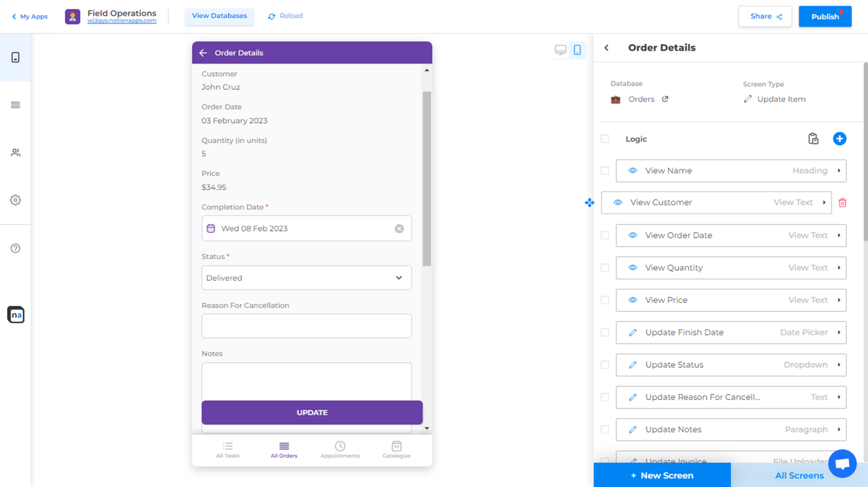Image resolution: width=868 pixels, height=487 pixels.
Task: Clear the Completion Date value
Action: (x=399, y=229)
